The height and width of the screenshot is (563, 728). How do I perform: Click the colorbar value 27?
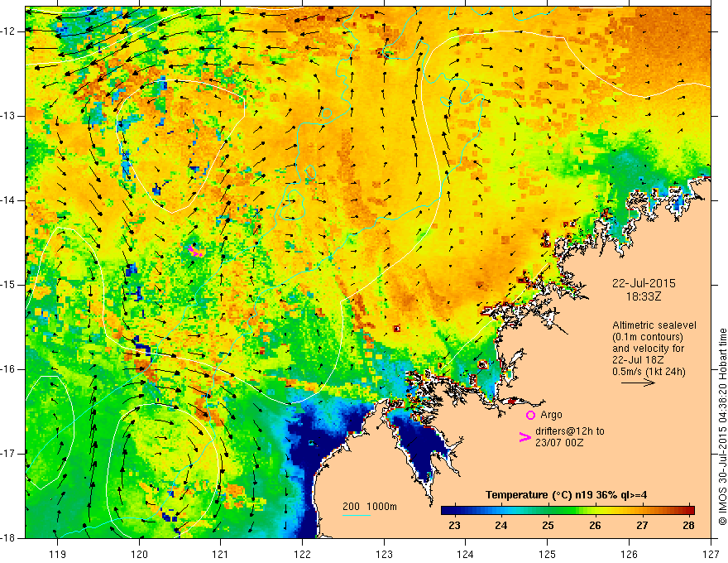click(642, 526)
